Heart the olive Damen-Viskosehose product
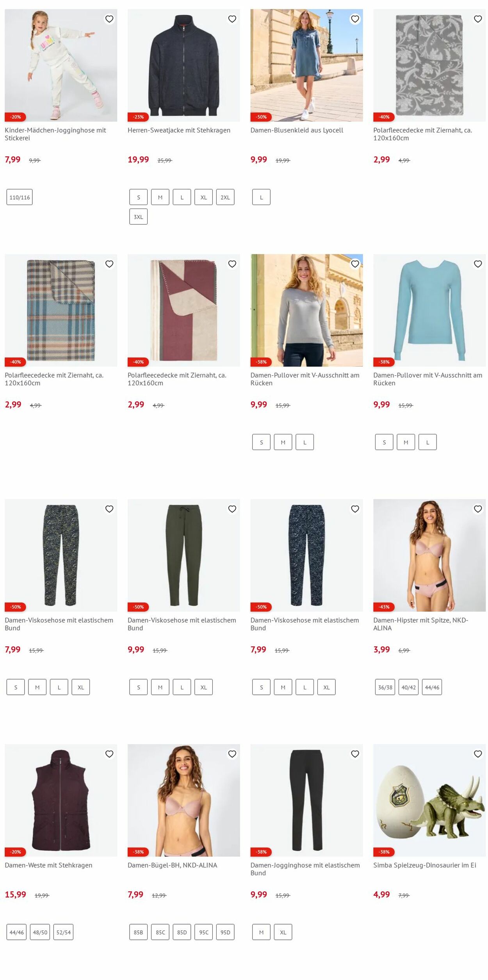The image size is (488, 980). [x=232, y=509]
